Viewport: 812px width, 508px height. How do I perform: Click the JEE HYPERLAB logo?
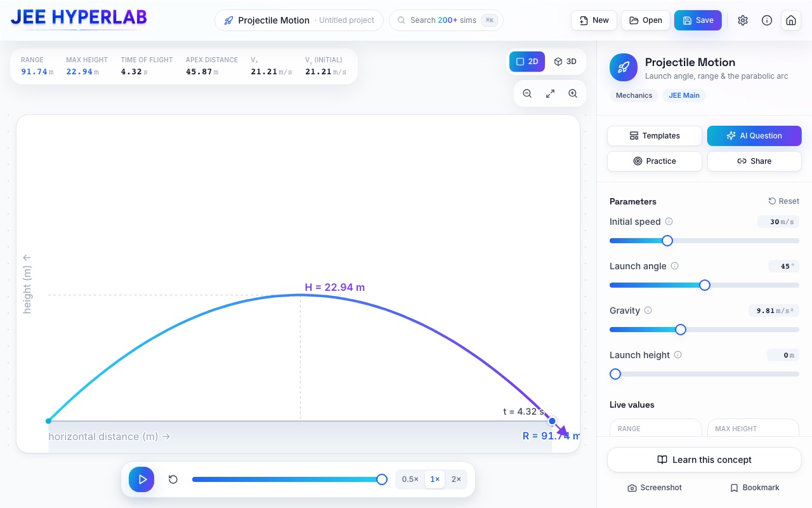79,18
